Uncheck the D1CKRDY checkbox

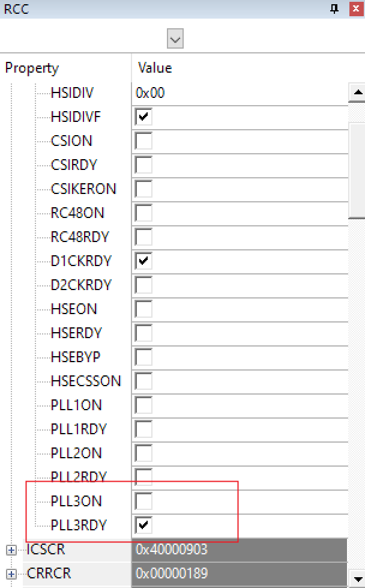tap(143, 261)
